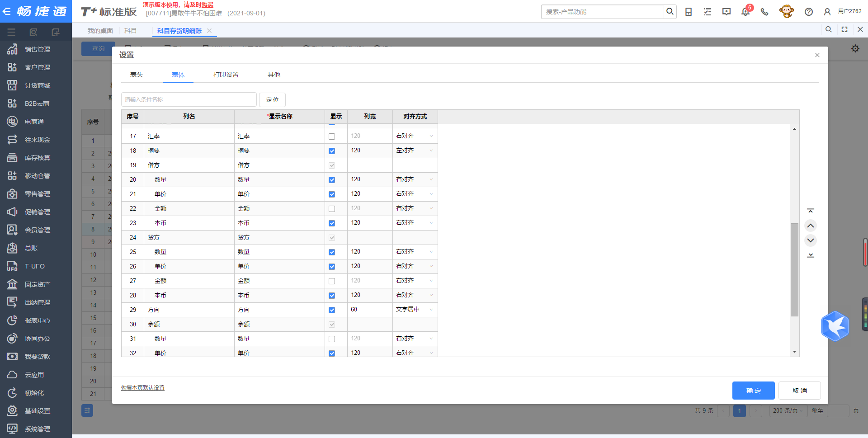Image resolution: width=868 pixels, height=438 pixels.
Task: Open 总账 module
Action: pos(36,248)
